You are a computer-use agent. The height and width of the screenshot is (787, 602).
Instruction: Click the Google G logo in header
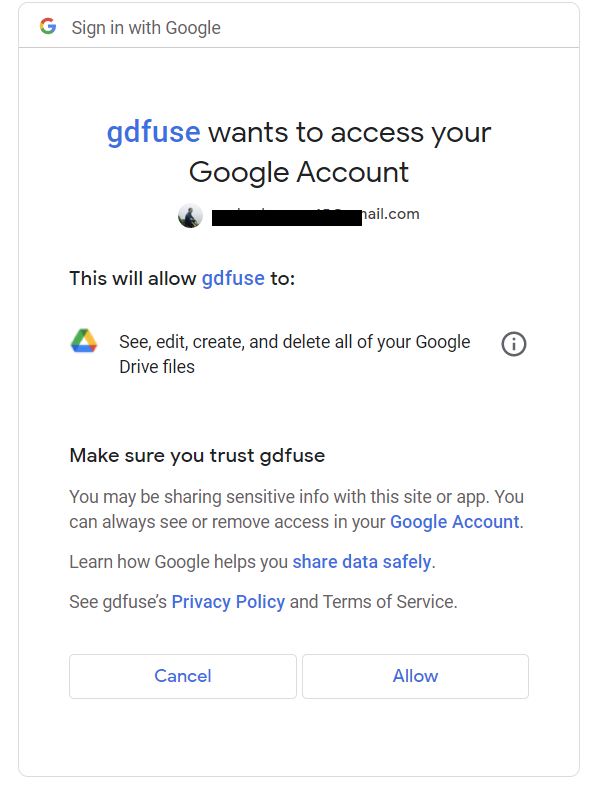[x=48, y=26]
